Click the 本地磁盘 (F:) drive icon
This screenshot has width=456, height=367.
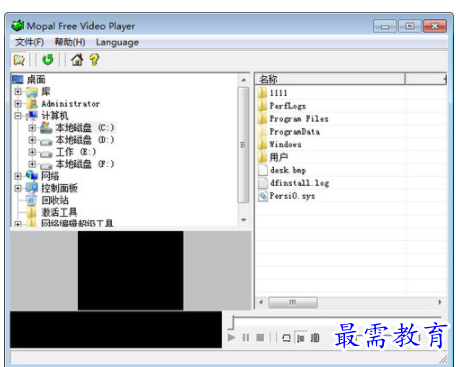(x=46, y=165)
